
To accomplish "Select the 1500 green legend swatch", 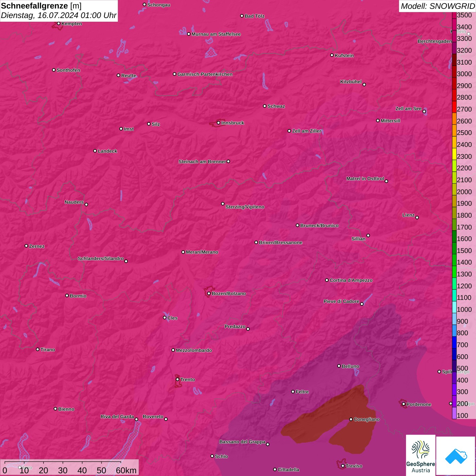I will (x=454, y=248).
